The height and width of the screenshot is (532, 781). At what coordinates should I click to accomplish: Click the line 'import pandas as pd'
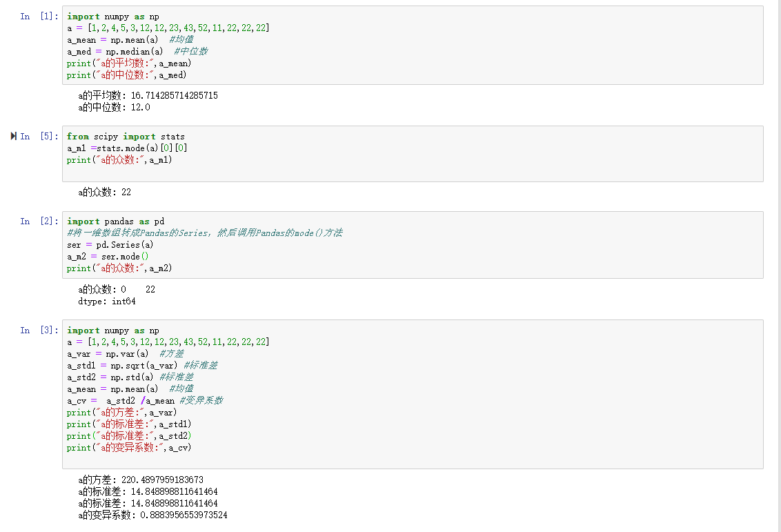[115, 221]
